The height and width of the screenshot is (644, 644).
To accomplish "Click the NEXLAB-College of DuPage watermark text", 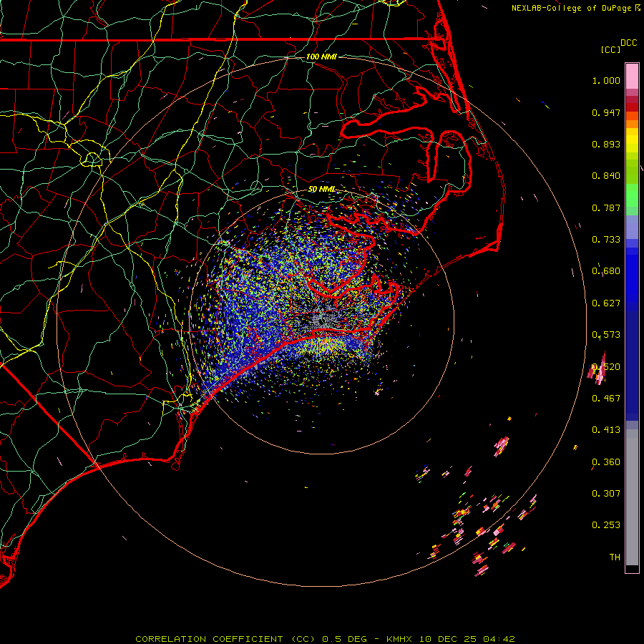I will (575, 8).
